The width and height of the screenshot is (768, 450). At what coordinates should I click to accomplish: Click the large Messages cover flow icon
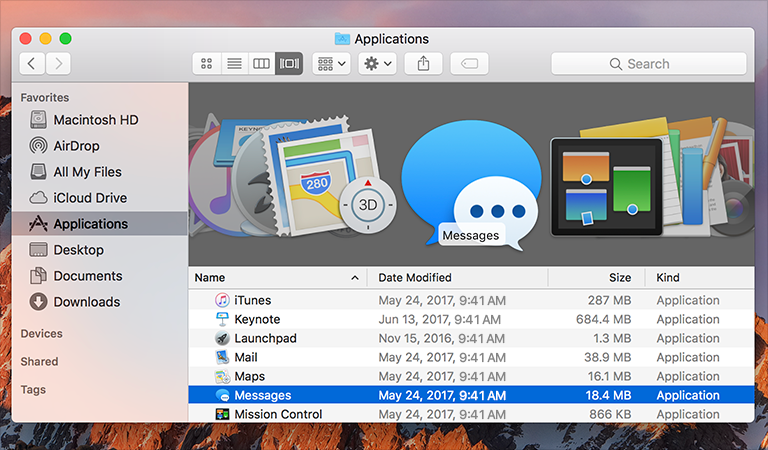coord(471,184)
